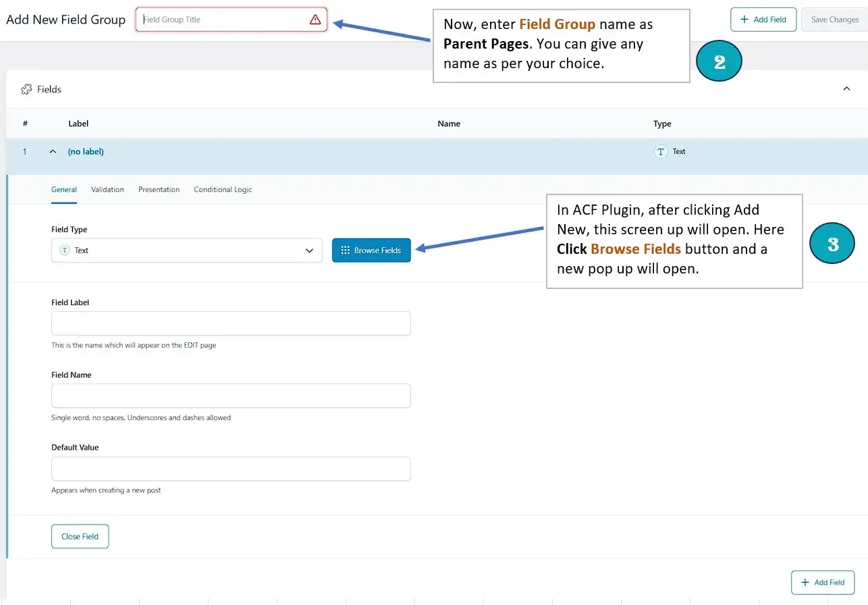Viewport: 868px width, 605px height.
Task: Click the "Appears when creating a new post" text
Action: click(106, 490)
